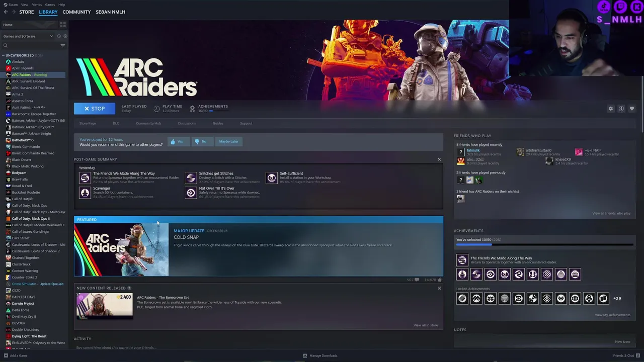Click the library search magnifier icon
The height and width of the screenshot is (362, 644).
(6, 46)
